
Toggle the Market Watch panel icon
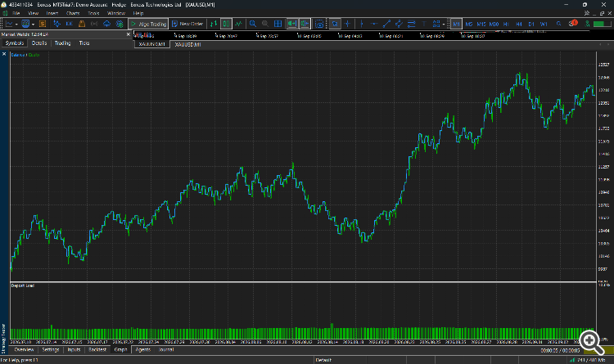(43, 24)
